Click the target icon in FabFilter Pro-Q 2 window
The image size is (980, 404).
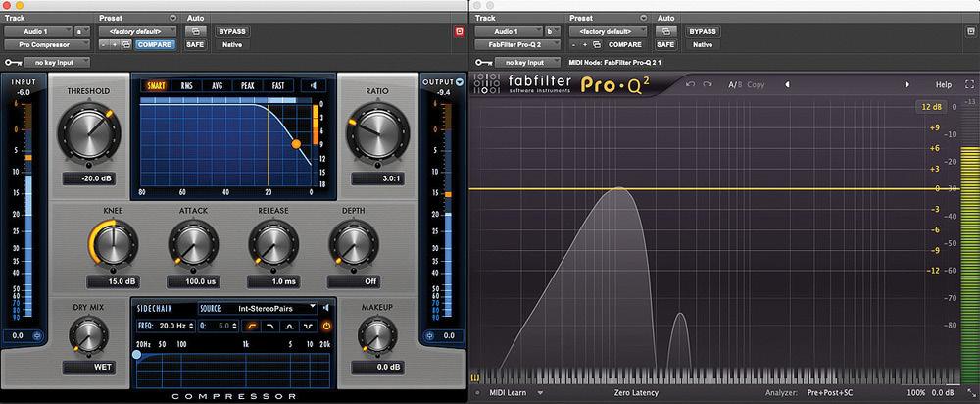(x=970, y=31)
